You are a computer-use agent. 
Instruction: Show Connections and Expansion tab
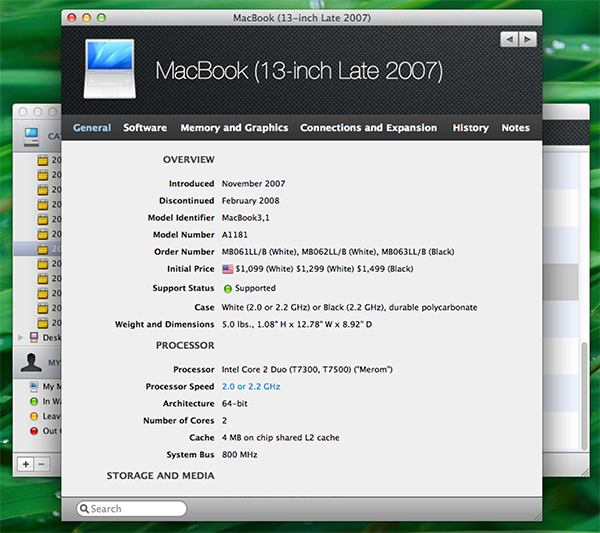point(368,128)
